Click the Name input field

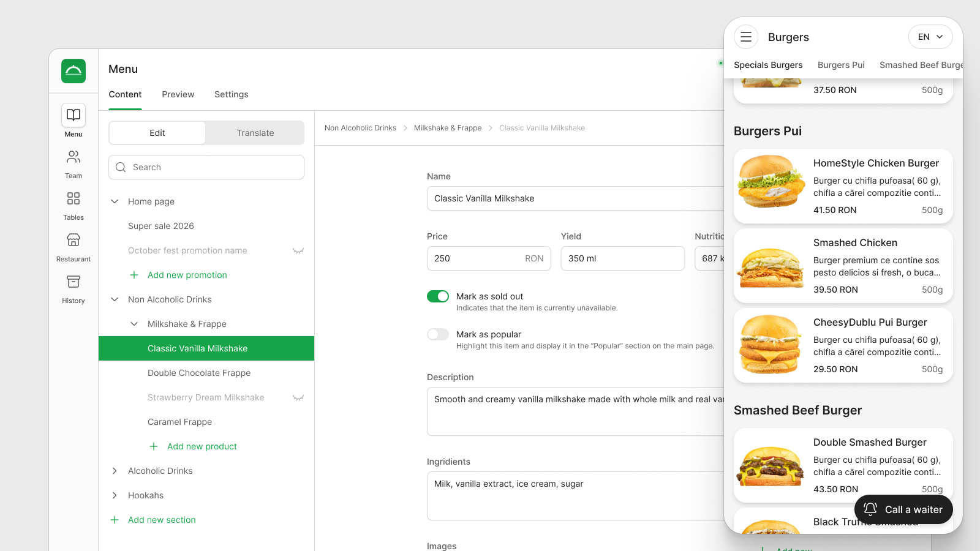(x=575, y=198)
